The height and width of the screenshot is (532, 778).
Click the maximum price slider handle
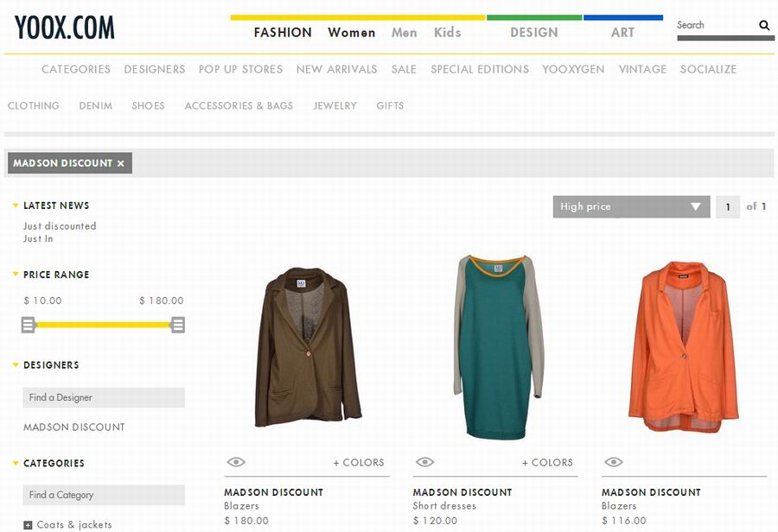177,325
